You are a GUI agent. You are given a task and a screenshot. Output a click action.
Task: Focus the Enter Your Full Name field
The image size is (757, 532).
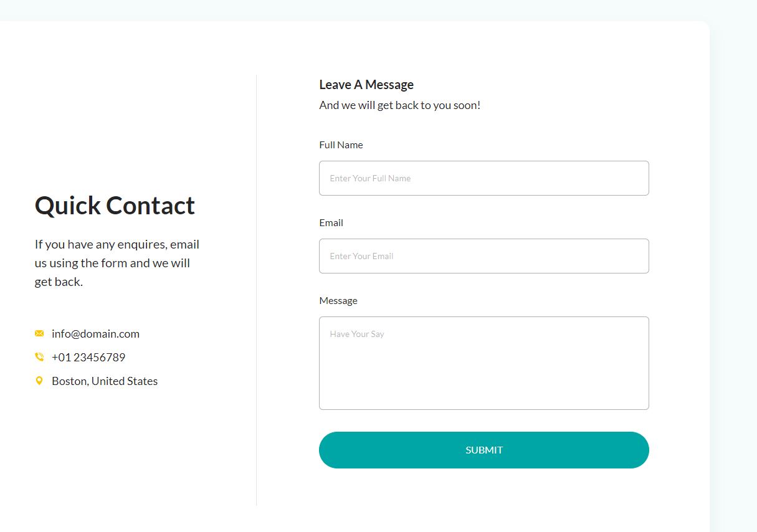483,178
